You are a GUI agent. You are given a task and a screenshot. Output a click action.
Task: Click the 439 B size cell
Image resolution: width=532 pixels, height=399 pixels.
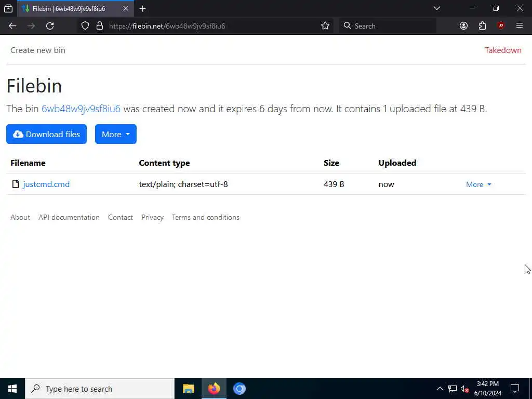pos(334,184)
